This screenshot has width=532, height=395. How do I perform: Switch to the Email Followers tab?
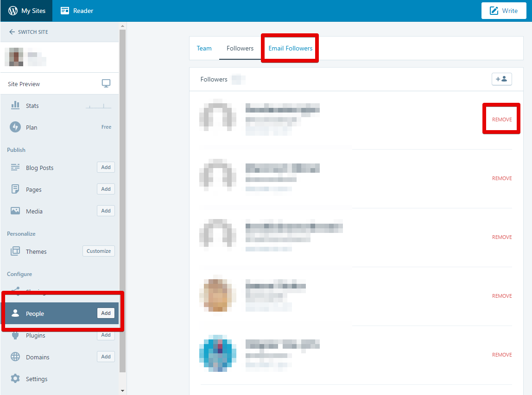click(290, 48)
